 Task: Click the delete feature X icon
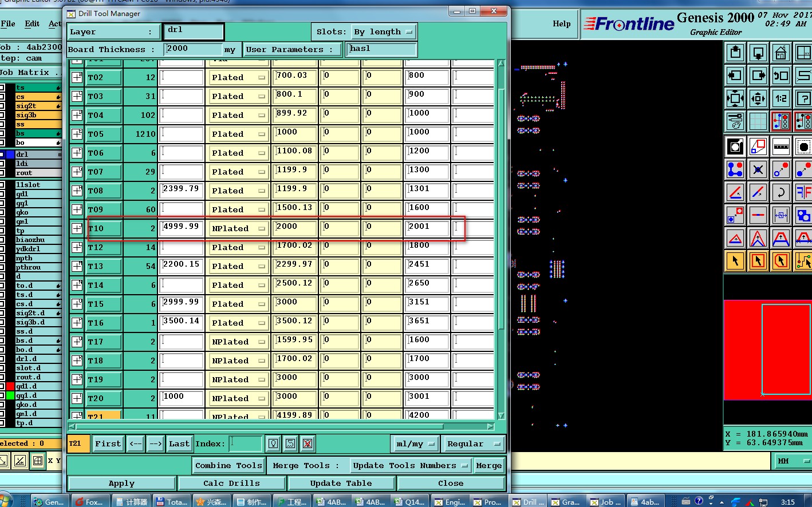[758, 169]
